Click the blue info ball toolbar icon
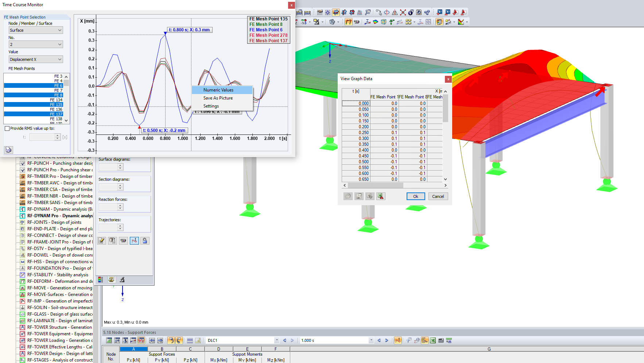Viewport: 644px width, 363px height. pyautogui.click(x=411, y=12)
